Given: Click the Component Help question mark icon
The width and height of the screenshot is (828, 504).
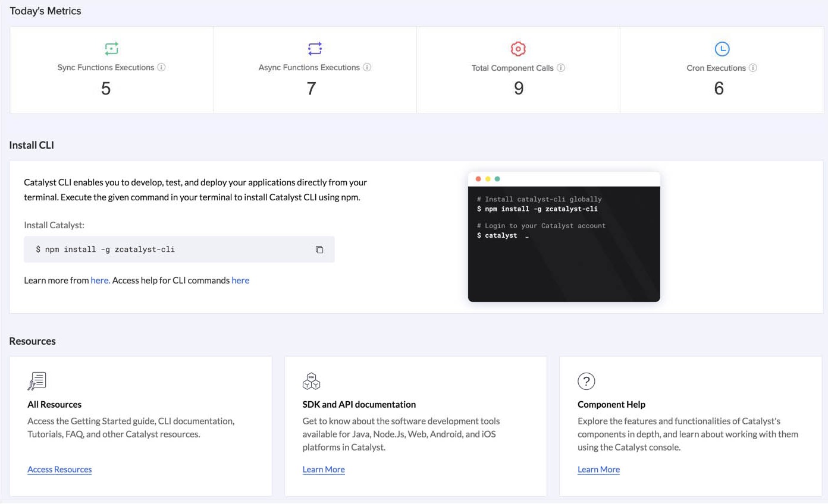Looking at the screenshot, I should click(586, 381).
